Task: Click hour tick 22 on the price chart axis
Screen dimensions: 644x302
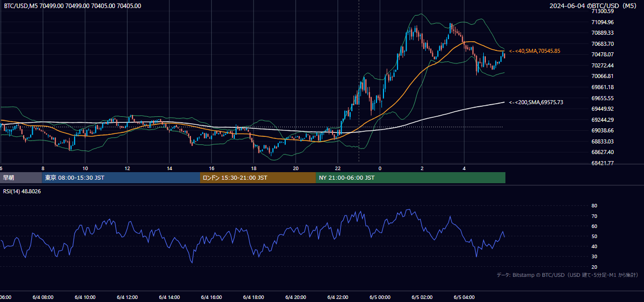Action: click(x=338, y=169)
